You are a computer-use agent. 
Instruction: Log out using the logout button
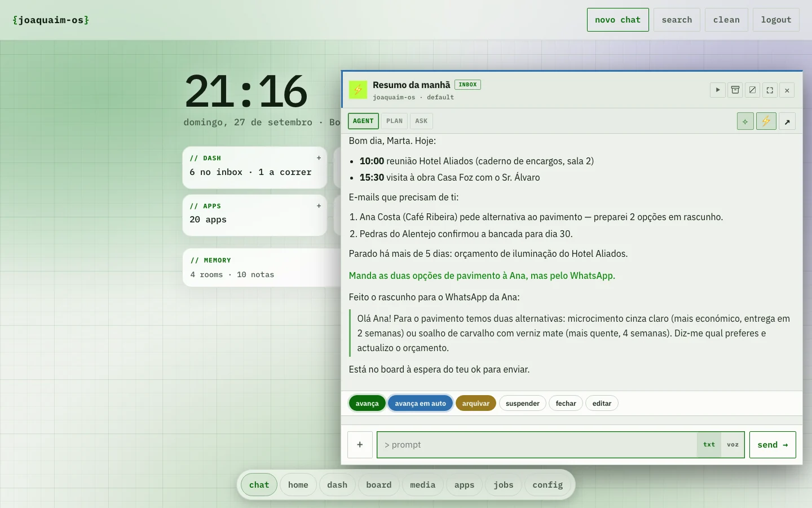pyautogui.click(x=776, y=20)
